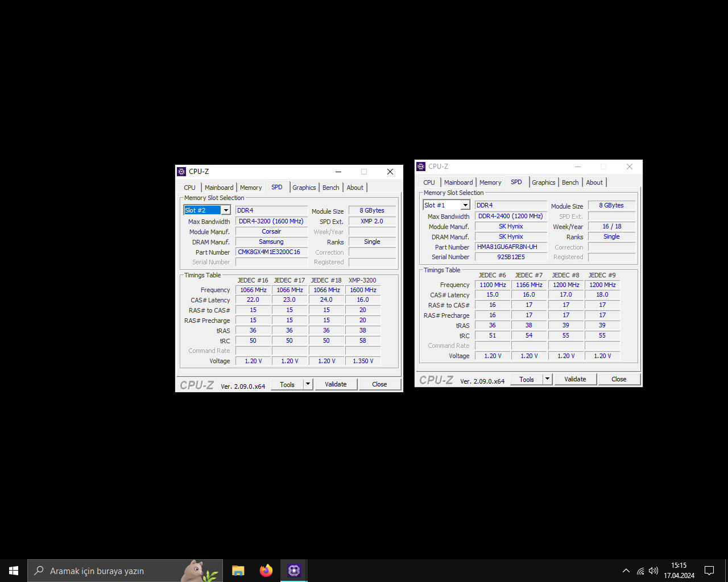This screenshot has width=728, height=582.
Task: Click Validate in the Slot #2 window
Action: click(336, 384)
